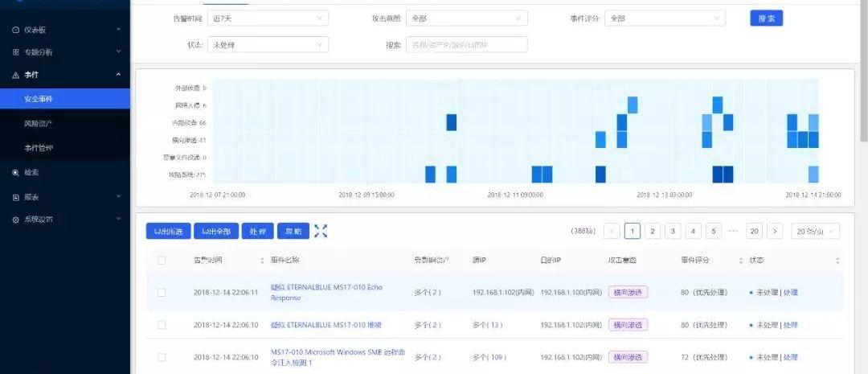Click the blue 搜索 button
The image size is (868, 374).
tap(766, 18)
